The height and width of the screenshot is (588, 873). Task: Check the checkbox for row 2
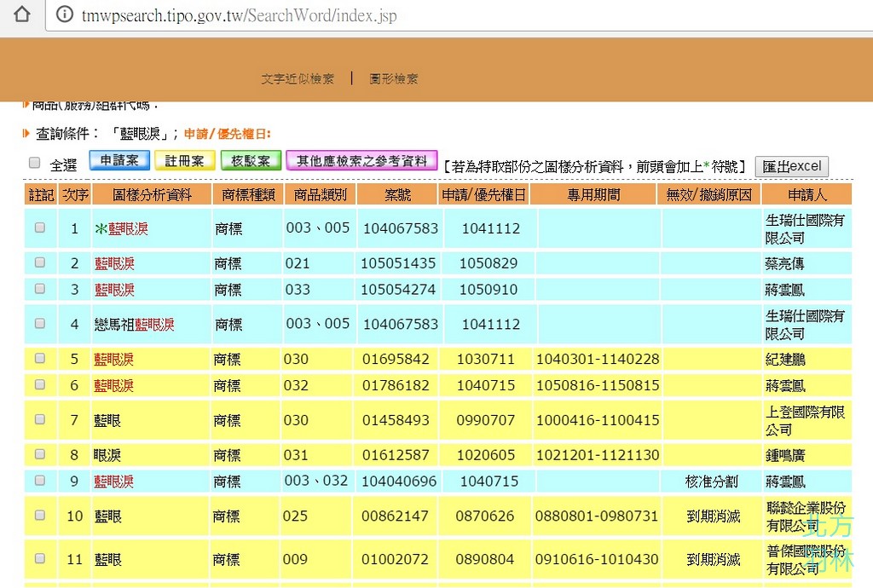coord(40,262)
